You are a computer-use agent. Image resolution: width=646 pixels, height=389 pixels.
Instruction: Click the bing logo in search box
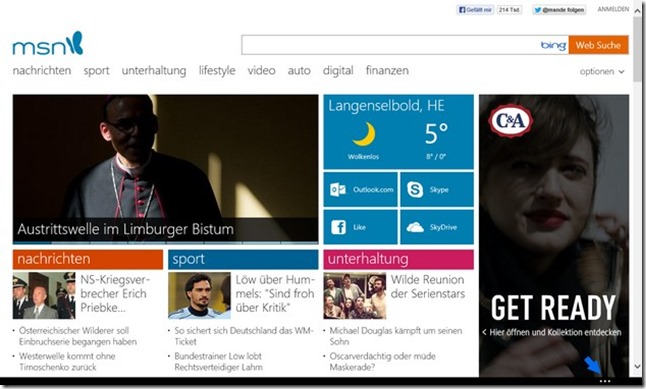[x=553, y=45]
